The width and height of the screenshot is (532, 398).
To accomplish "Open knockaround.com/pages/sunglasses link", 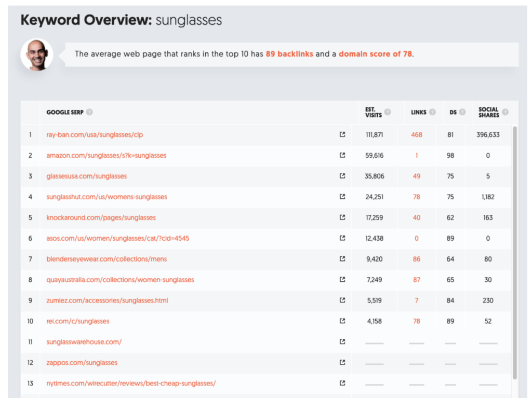I will (x=101, y=217).
